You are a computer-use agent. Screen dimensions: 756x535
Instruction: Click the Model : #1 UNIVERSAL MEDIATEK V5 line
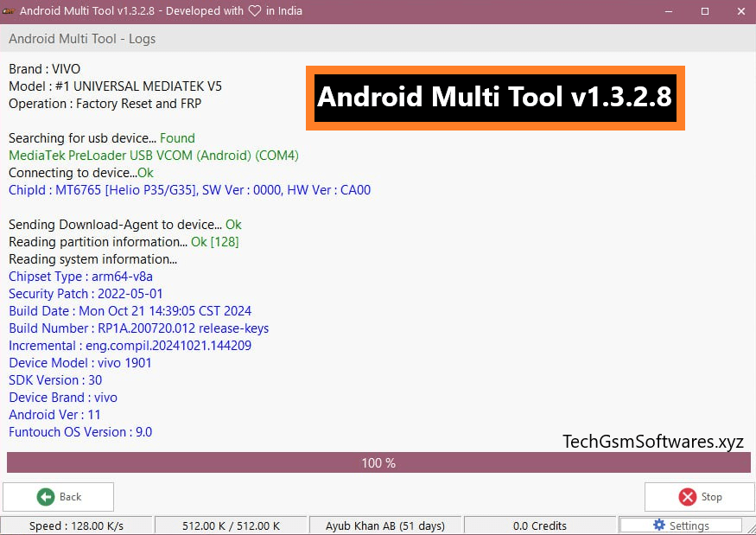pyautogui.click(x=115, y=86)
